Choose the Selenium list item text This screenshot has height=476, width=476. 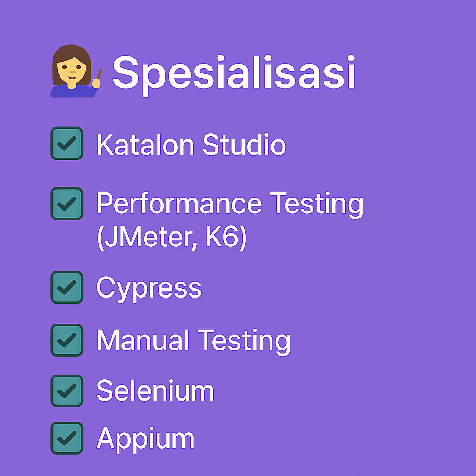tap(155, 391)
